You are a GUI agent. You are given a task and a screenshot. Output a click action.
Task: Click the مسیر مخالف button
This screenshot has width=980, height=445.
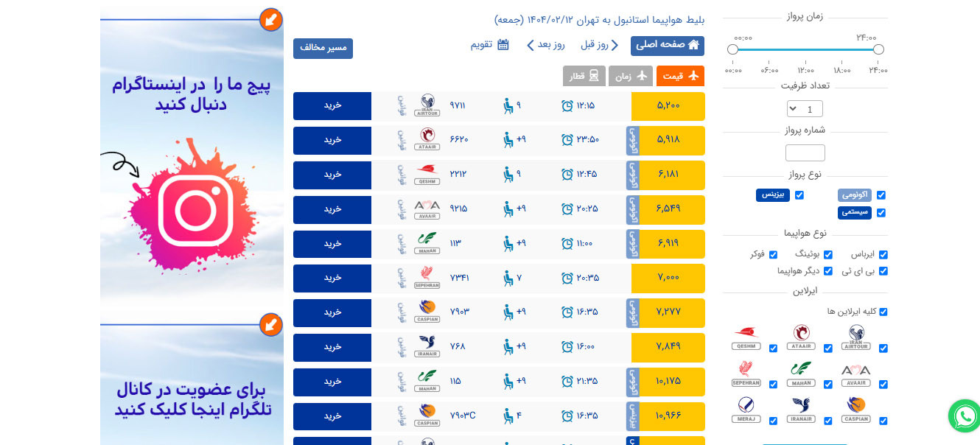(323, 48)
